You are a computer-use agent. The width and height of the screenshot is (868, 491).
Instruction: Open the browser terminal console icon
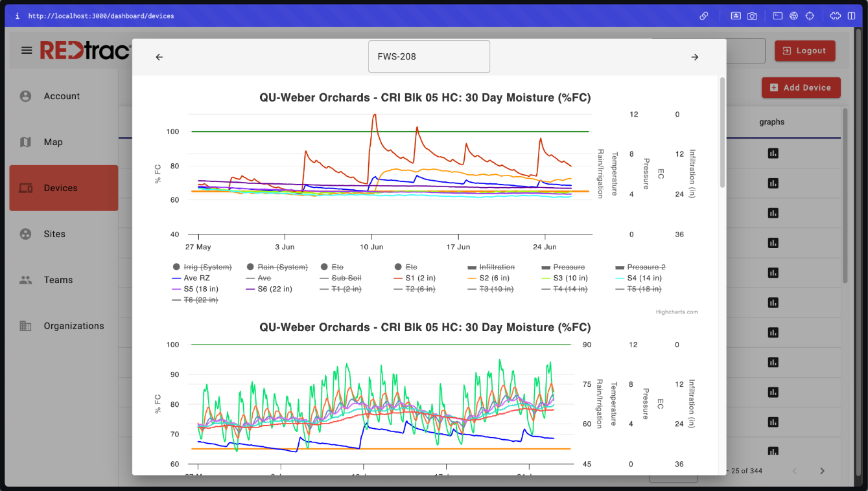point(777,16)
